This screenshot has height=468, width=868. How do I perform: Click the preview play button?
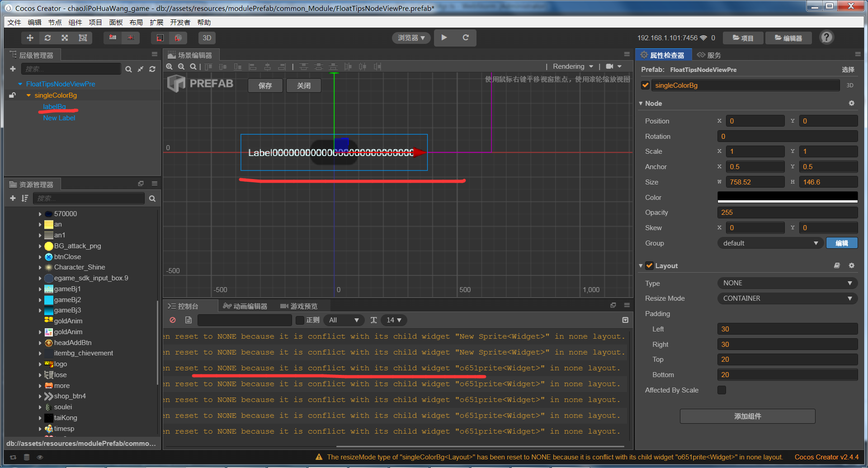444,38
